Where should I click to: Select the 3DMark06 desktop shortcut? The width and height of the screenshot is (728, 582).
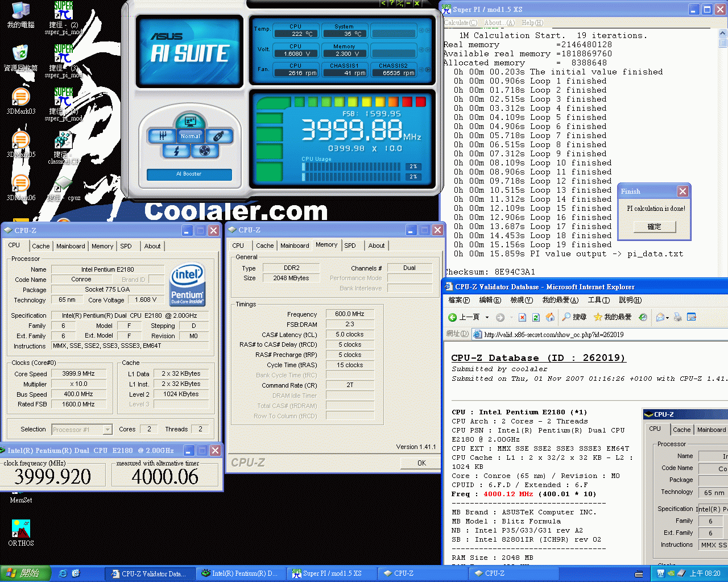pos(21,188)
